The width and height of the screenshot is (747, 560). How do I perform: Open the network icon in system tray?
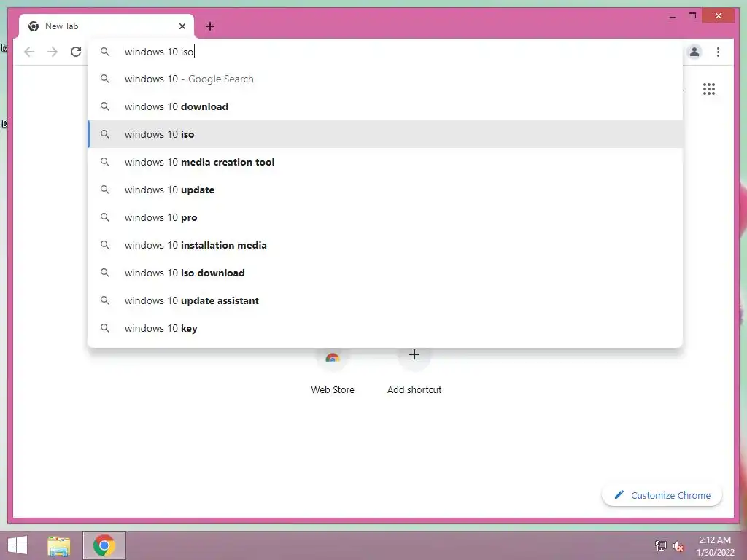[x=661, y=545]
